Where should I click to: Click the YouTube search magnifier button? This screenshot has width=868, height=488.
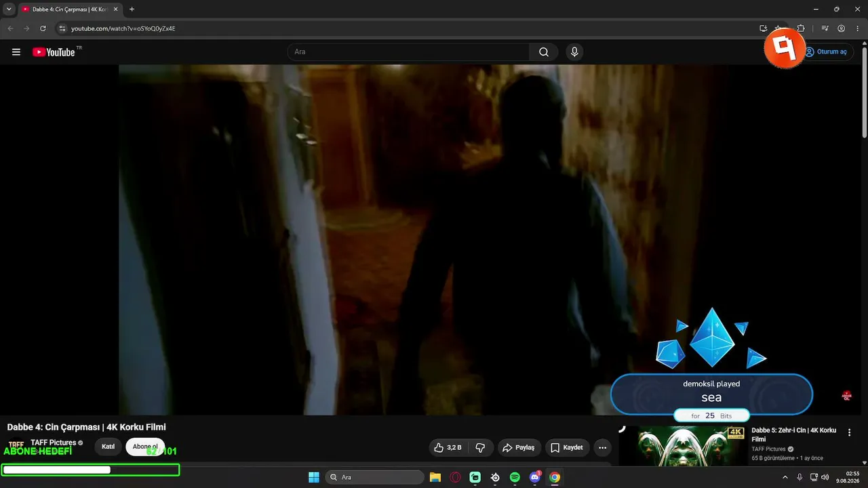(x=544, y=52)
